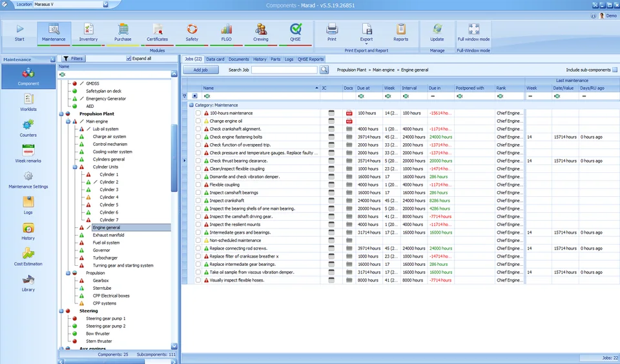Switch to the History tab
Screen dimensions: 620x364
click(260, 59)
